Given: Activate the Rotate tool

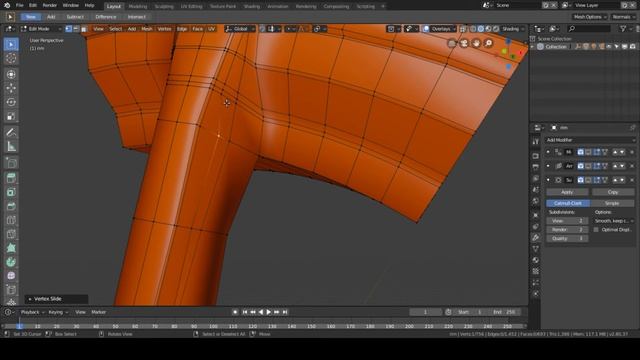Looking at the screenshot, I should [x=11, y=102].
